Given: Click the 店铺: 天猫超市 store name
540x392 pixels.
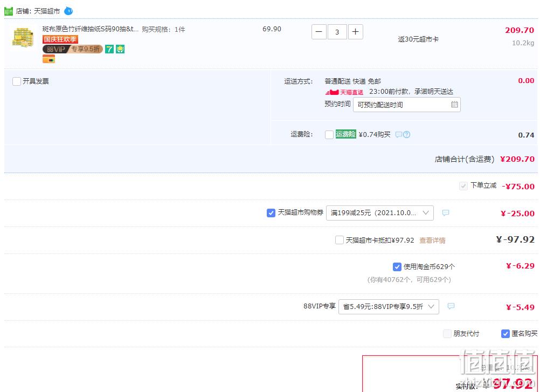Looking at the screenshot, I should pyautogui.click(x=38, y=11).
